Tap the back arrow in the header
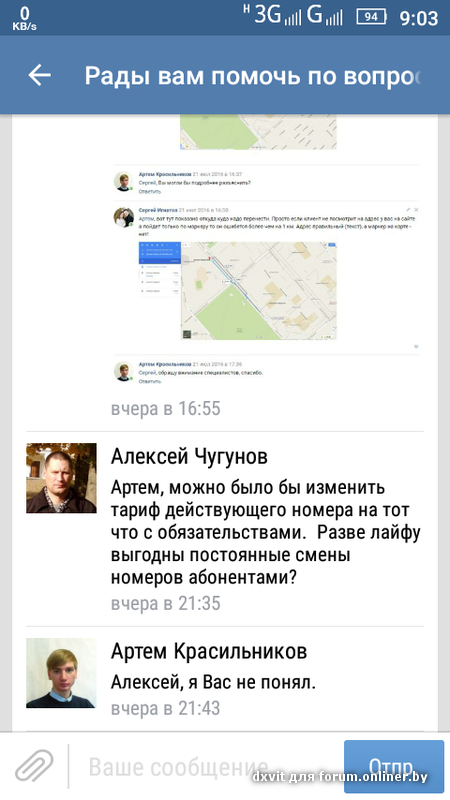 [x=40, y=76]
